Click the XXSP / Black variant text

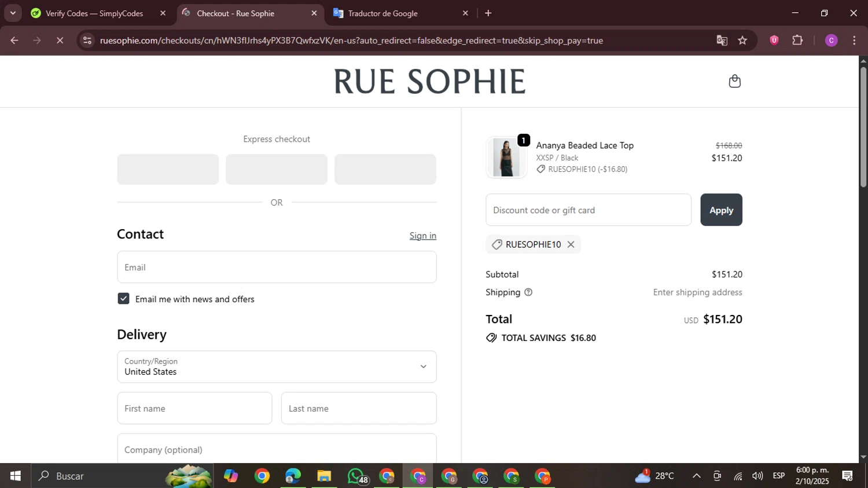[x=557, y=157]
